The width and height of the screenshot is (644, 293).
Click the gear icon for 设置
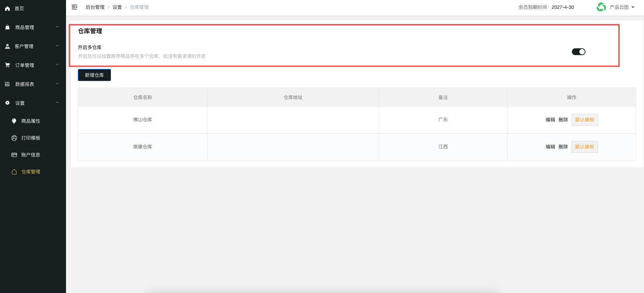point(7,103)
